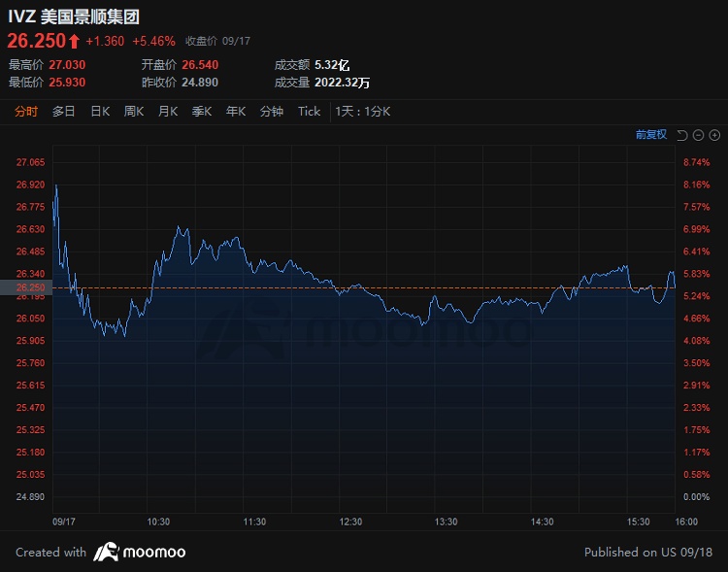The image size is (728, 572).
Task: Select the 月K monthly chart tab
Action: tap(168, 112)
